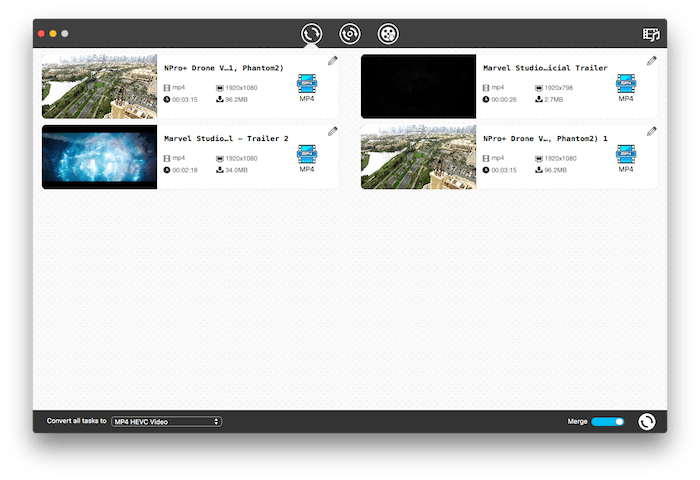
Task: Choose MP4 output format for NPro+ Drone V…1, Phantom2)
Action: tap(307, 88)
